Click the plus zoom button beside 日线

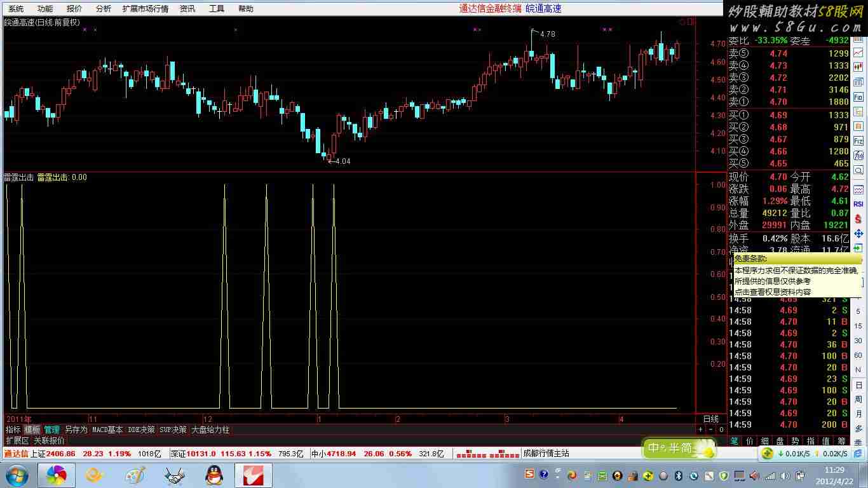point(701,430)
